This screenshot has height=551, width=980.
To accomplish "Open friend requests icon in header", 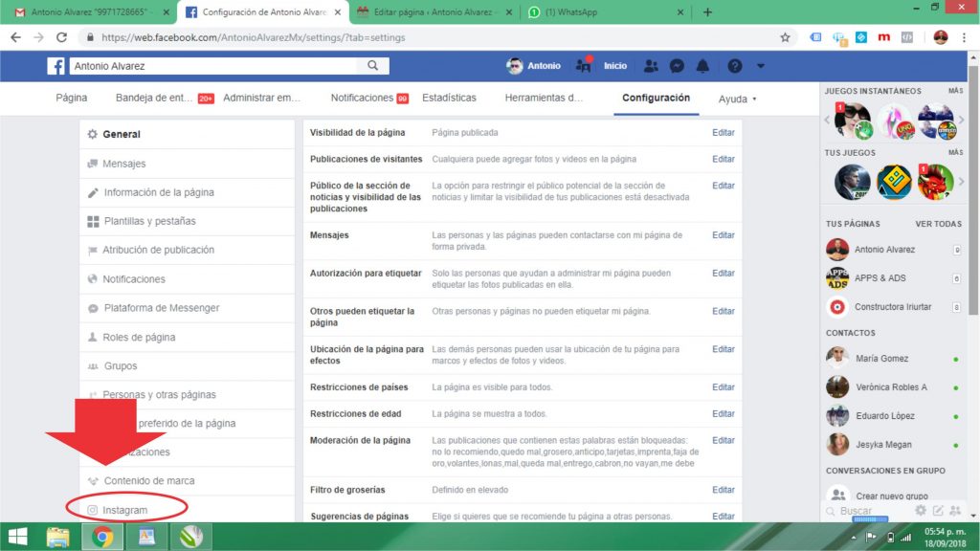I will 651,66.
